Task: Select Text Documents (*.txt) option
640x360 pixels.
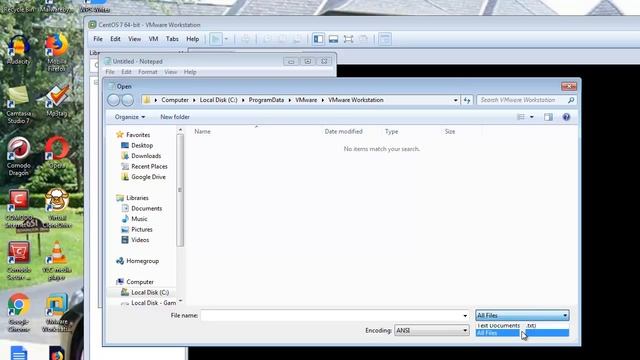Action: click(522, 326)
